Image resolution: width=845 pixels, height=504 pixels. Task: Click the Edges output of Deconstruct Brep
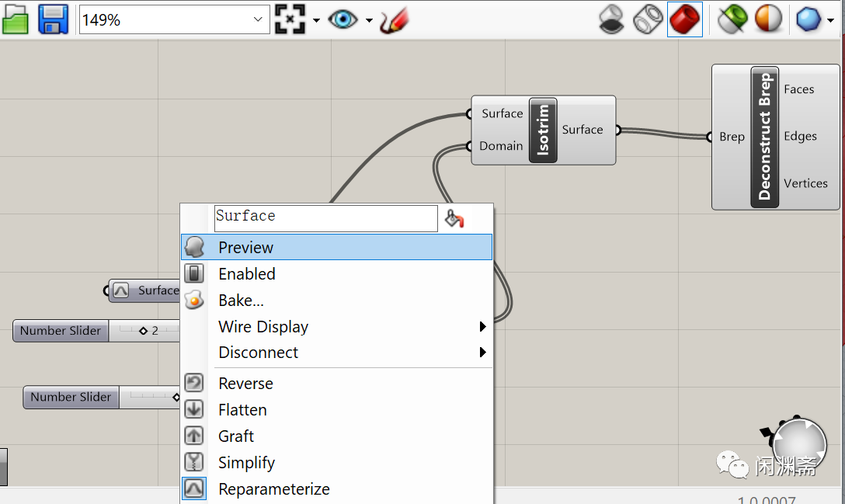(800, 137)
